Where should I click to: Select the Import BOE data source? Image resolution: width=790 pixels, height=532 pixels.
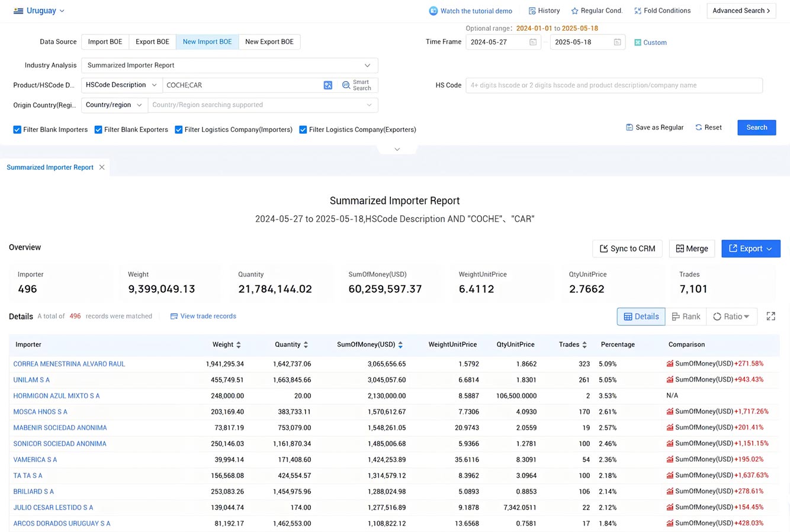(105, 42)
